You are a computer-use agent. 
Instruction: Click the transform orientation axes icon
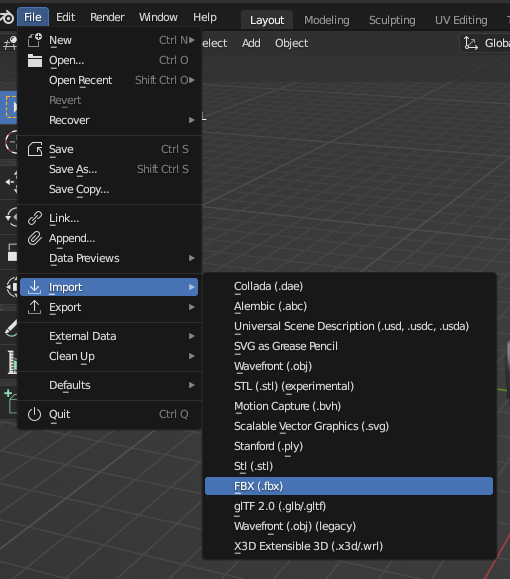pyautogui.click(x=471, y=43)
